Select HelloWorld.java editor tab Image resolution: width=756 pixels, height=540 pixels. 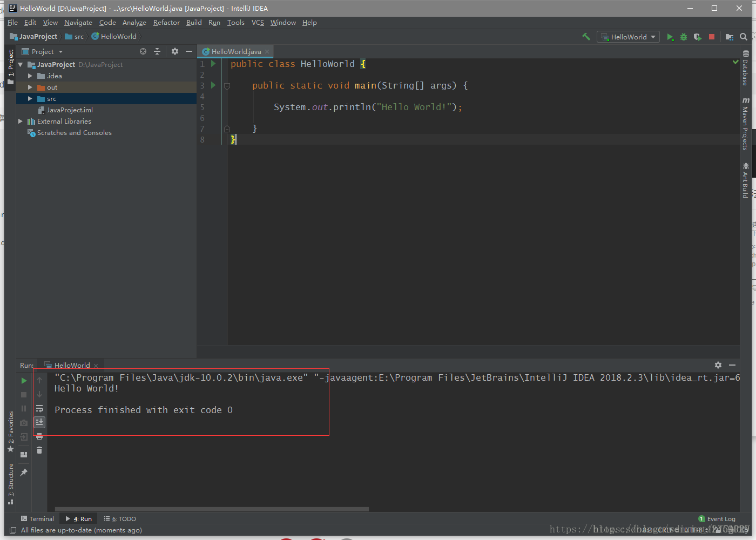(x=236, y=51)
